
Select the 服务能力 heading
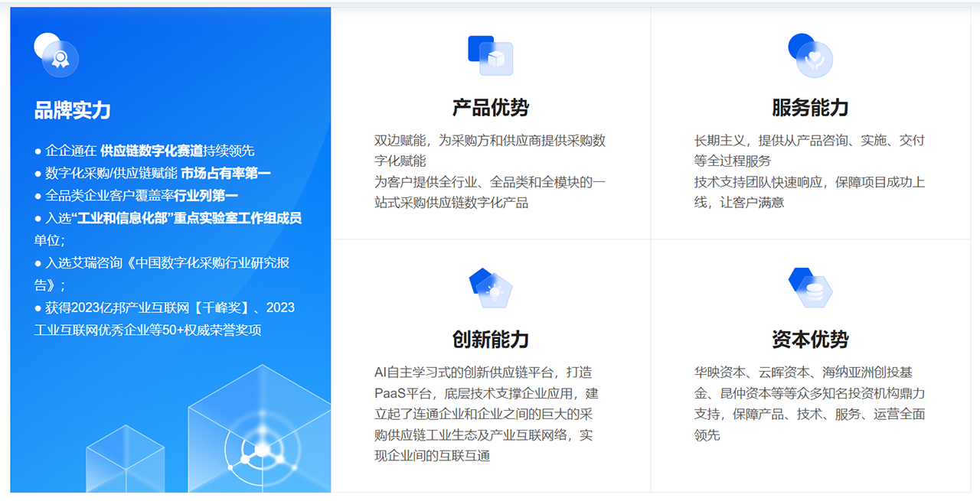(x=811, y=108)
